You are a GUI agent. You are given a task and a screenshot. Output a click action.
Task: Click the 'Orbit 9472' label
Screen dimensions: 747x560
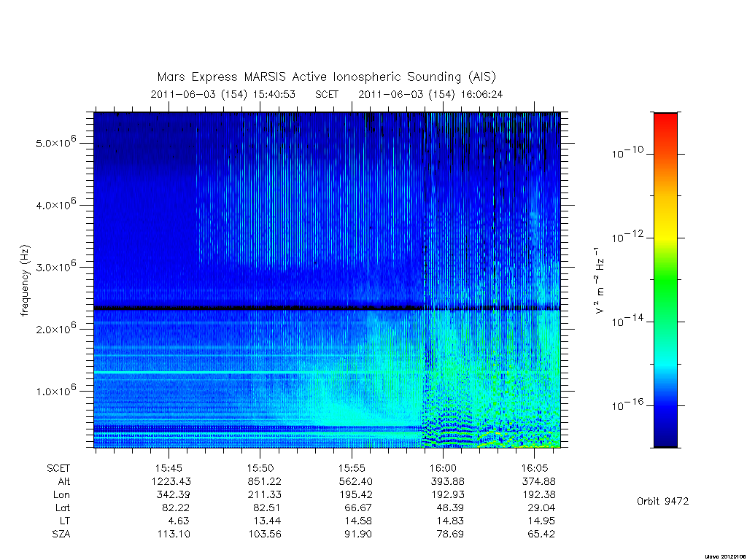pyautogui.click(x=662, y=501)
